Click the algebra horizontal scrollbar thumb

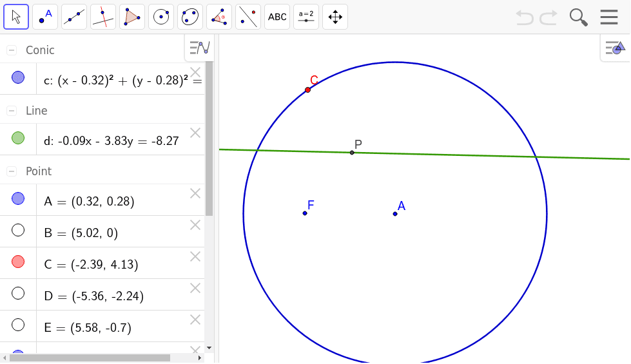tap(90, 358)
